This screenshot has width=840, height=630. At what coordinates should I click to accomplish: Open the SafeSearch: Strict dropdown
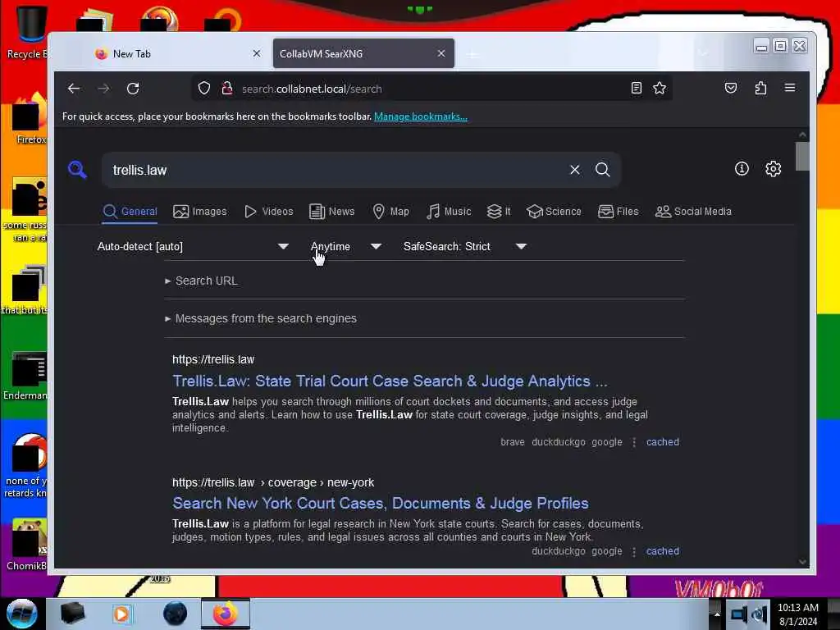coord(465,246)
